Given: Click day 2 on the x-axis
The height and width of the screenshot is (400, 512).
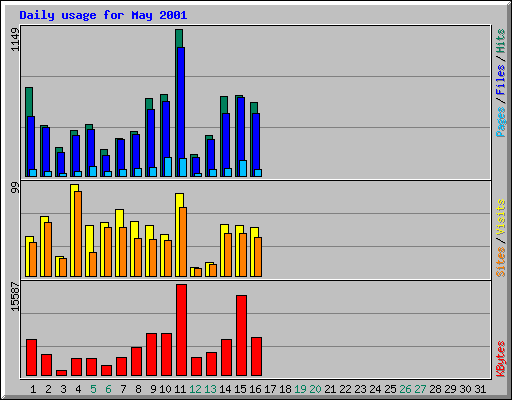Looking at the screenshot, I should [x=48, y=389].
